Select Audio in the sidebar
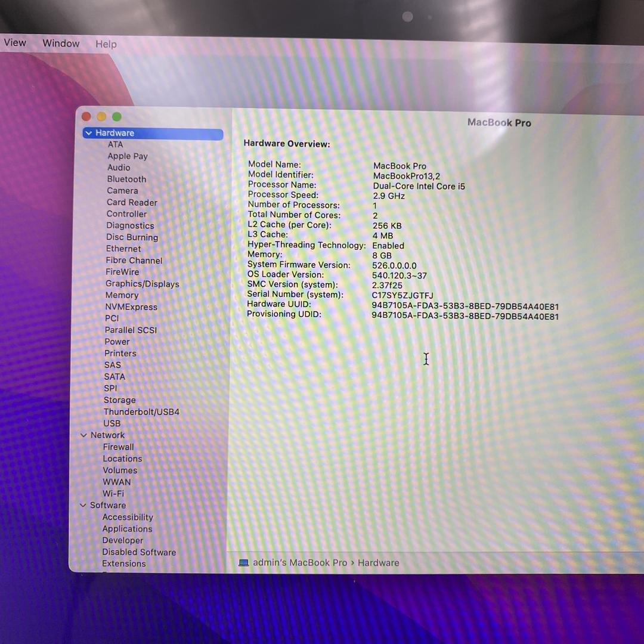This screenshot has width=644, height=644. click(119, 168)
